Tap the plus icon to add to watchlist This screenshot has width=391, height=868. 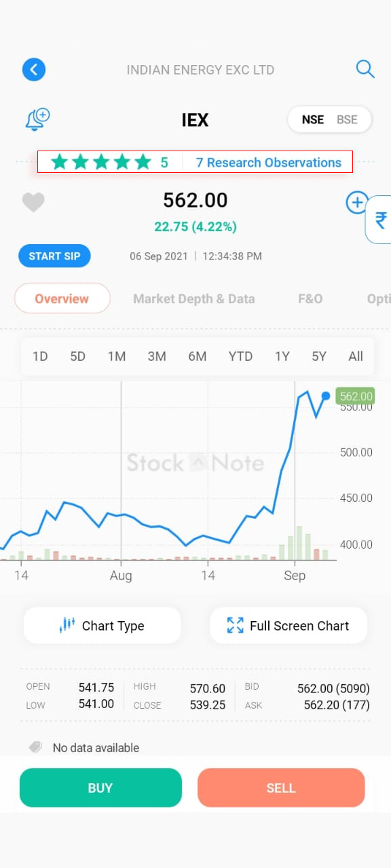357,202
